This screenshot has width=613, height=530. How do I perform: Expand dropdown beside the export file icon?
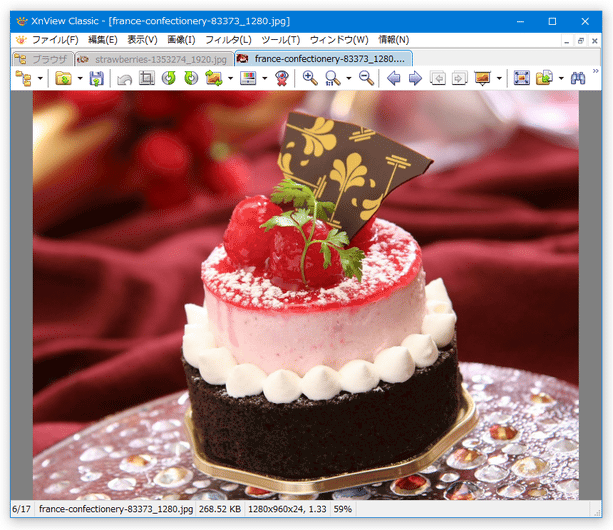coord(561,79)
